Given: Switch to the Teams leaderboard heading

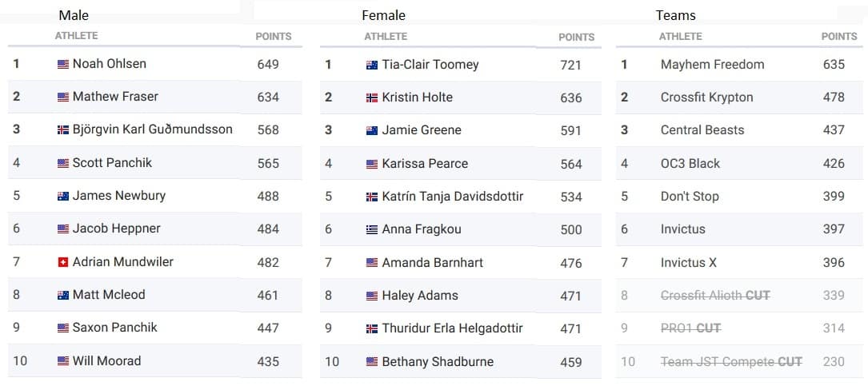Looking at the screenshot, I should coord(676,15).
